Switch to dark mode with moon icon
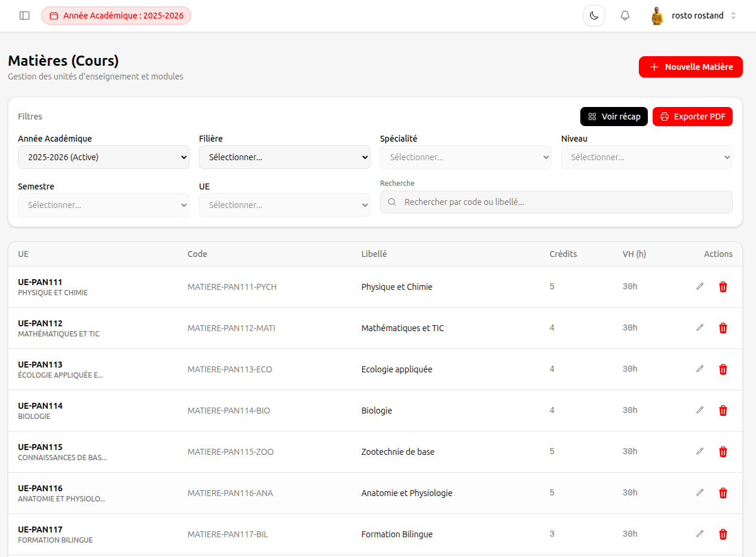The width and height of the screenshot is (756, 557). point(594,16)
